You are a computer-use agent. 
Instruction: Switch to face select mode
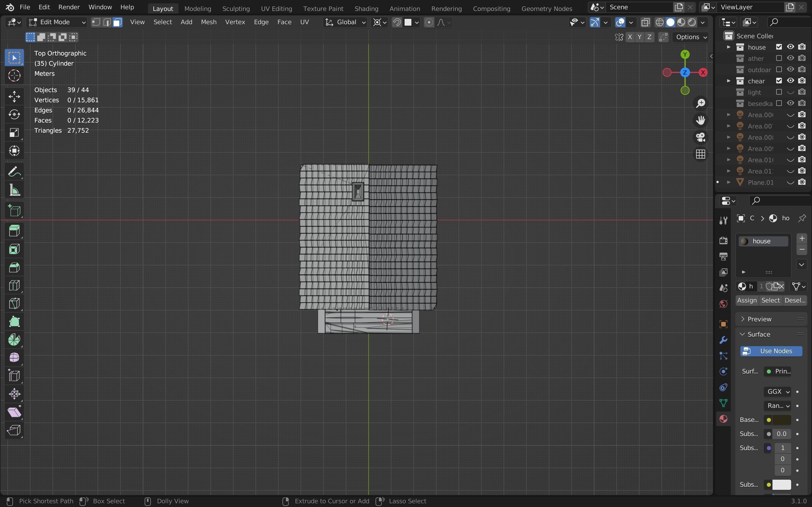click(118, 22)
